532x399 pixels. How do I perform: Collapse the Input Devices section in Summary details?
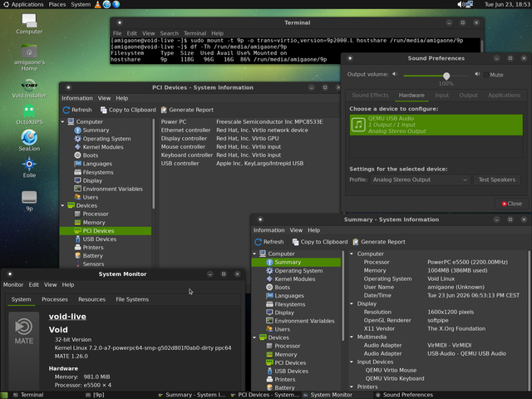click(x=352, y=362)
